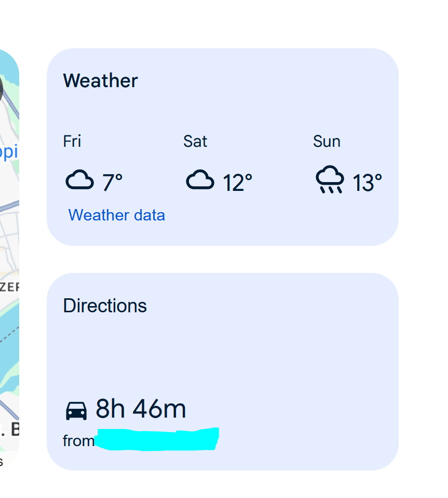Select the Sat day label
The image size is (448, 498).
pos(195,141)
